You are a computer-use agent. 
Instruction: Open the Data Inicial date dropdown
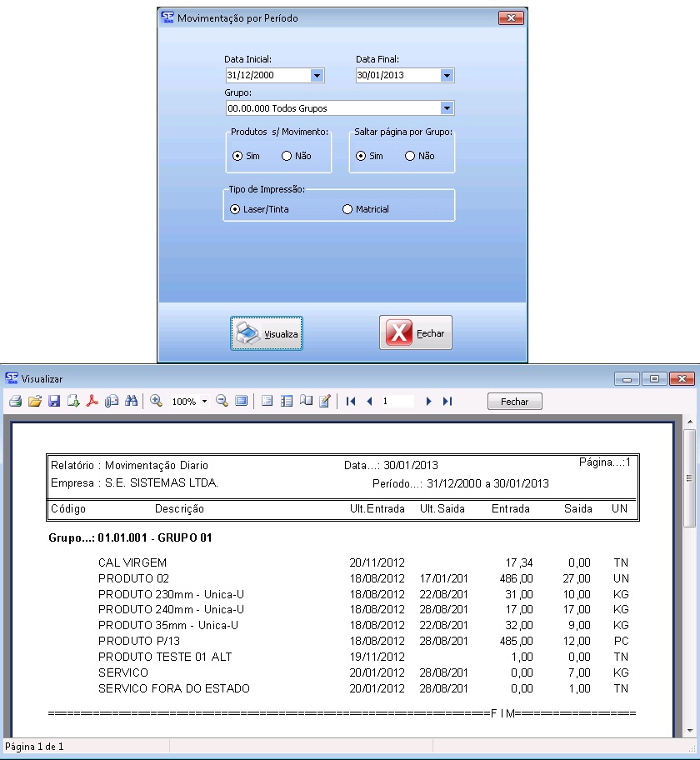tap(317, 76)
